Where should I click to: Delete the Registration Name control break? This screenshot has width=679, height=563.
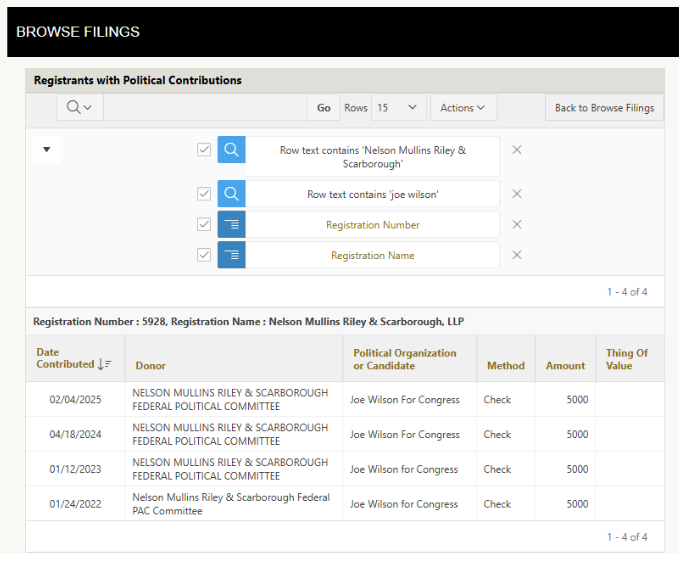click(x=517, y=255)
